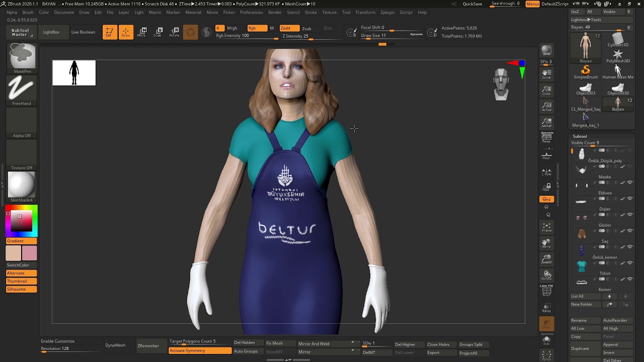Open the Transform menu
This screenshot has width=644, height=362.
[x=365, y=12]
